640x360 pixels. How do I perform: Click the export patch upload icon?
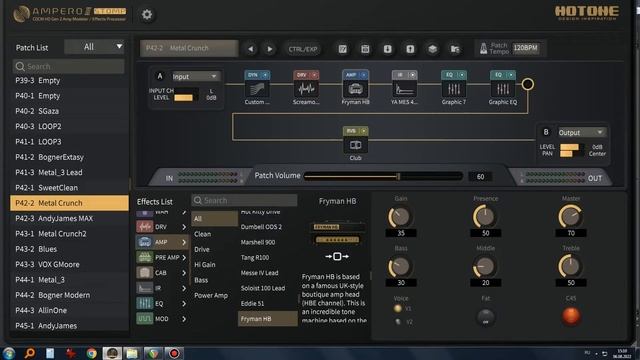coord(410,49)
